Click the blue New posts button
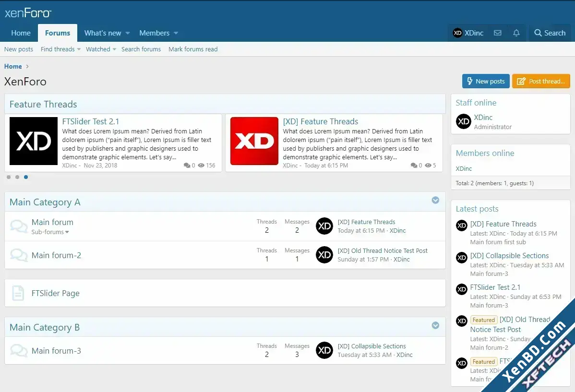Image resolution: width=575 pixels, height=392 pixels. pos(486,81)
